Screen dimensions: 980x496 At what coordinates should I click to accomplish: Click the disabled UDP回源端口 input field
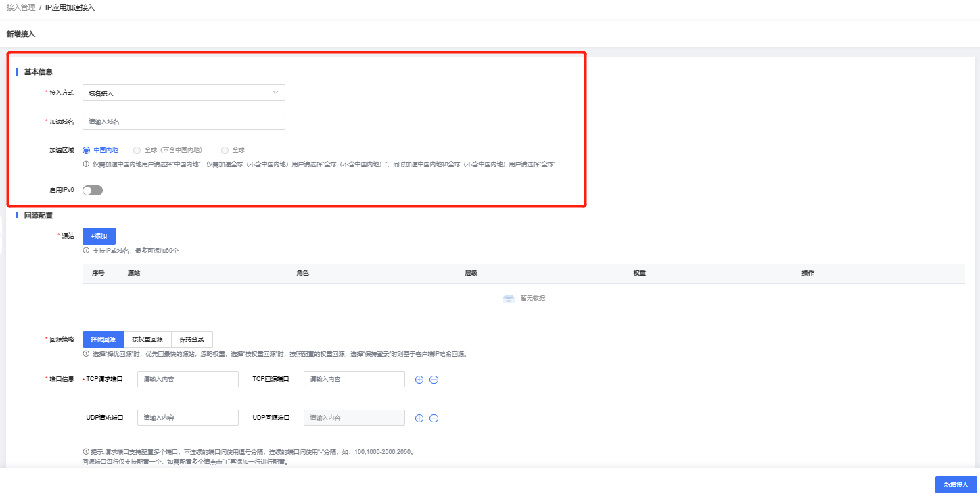click(x=354, y=418)
